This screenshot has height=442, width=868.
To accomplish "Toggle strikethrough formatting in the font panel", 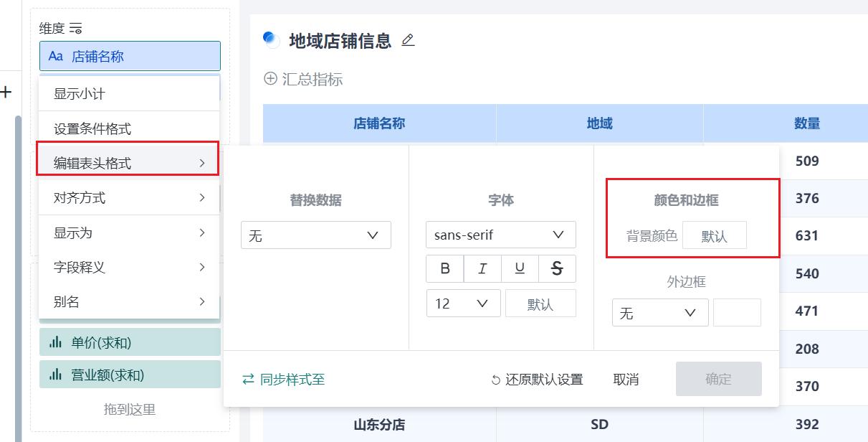I will point(557,268).
